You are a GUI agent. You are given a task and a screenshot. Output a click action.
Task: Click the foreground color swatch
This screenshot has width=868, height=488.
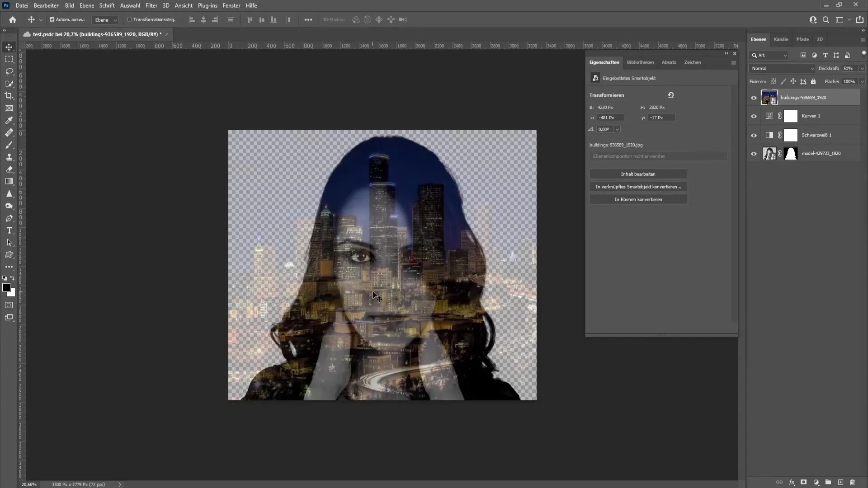pyautogui.click(x=6, y=288)
